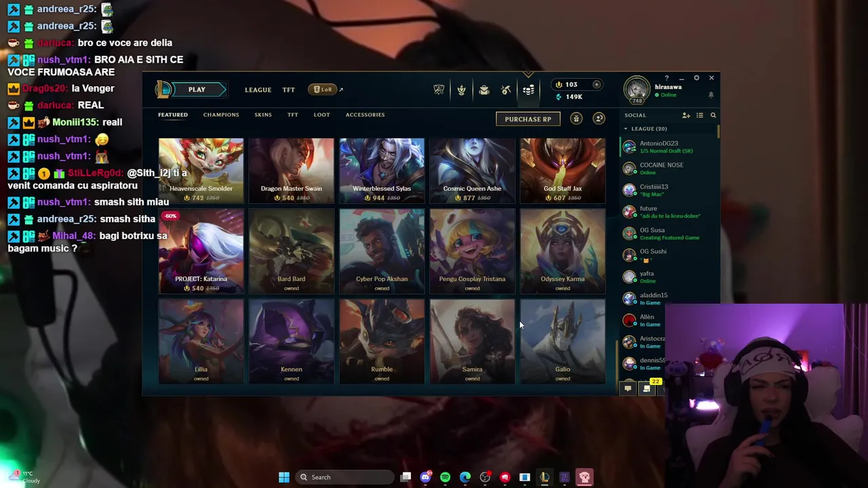Open the Rumble champion card
868x488 pixels.
382,342
